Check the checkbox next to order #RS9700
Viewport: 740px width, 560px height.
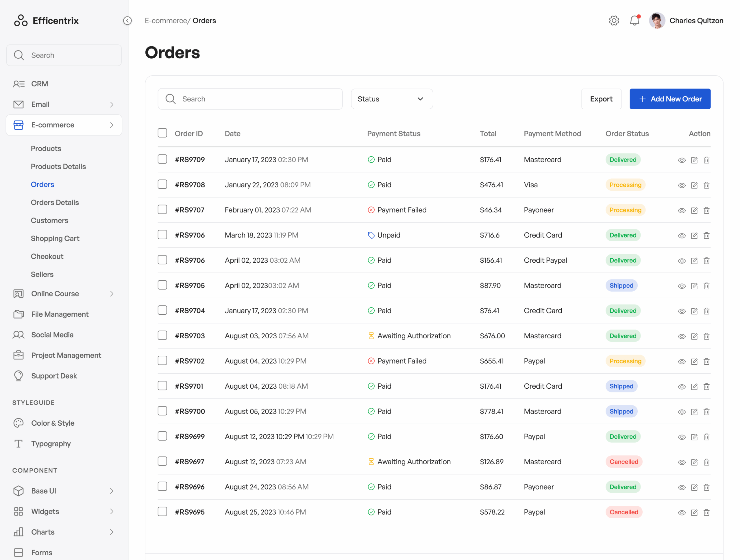(162, 411)
